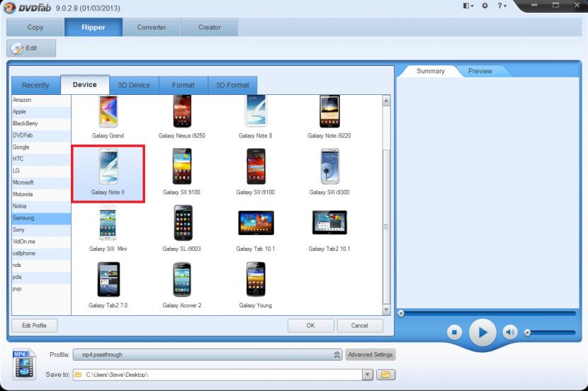The image size is (588, 391).
Task: Open the settings gear icon
Action: point(485,6)
